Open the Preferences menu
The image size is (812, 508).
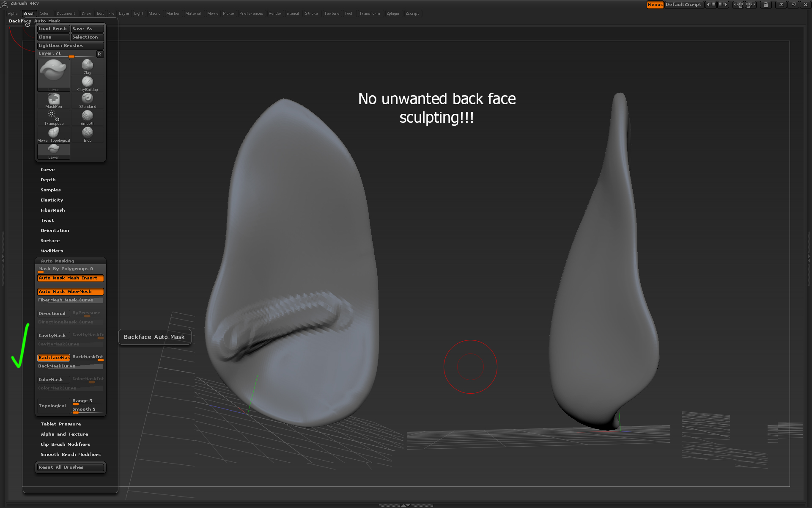coord(251,13)
